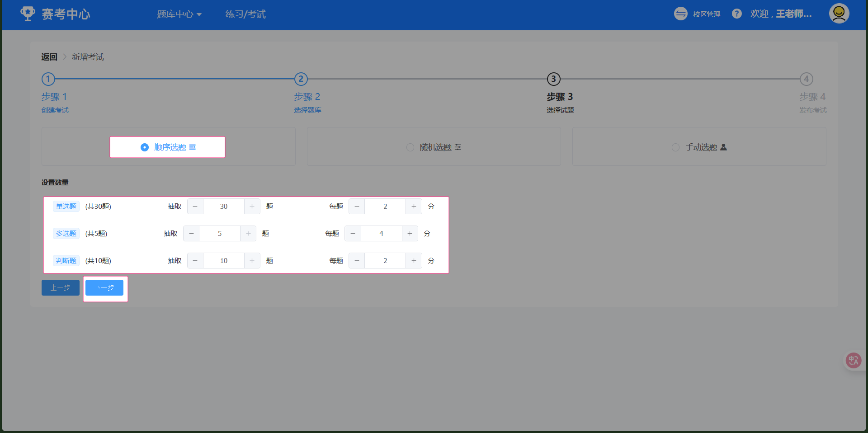Click the (共30题) text

[98, 207]
